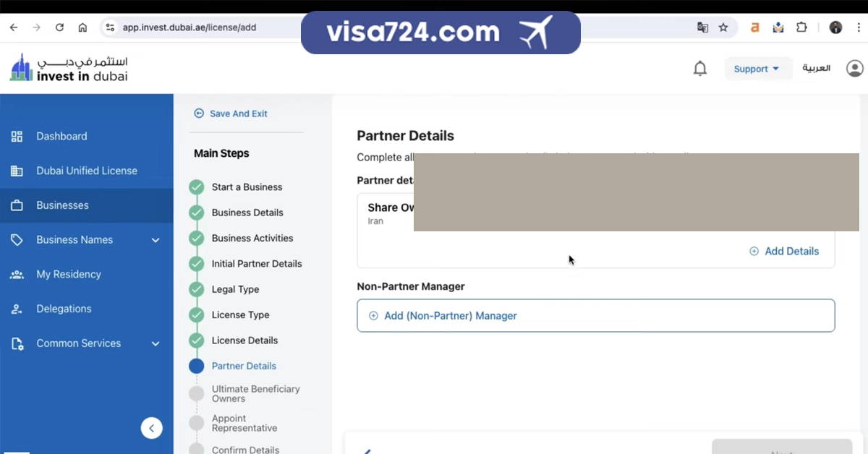Bookmark this page with star icon

[x=723, y=27]
